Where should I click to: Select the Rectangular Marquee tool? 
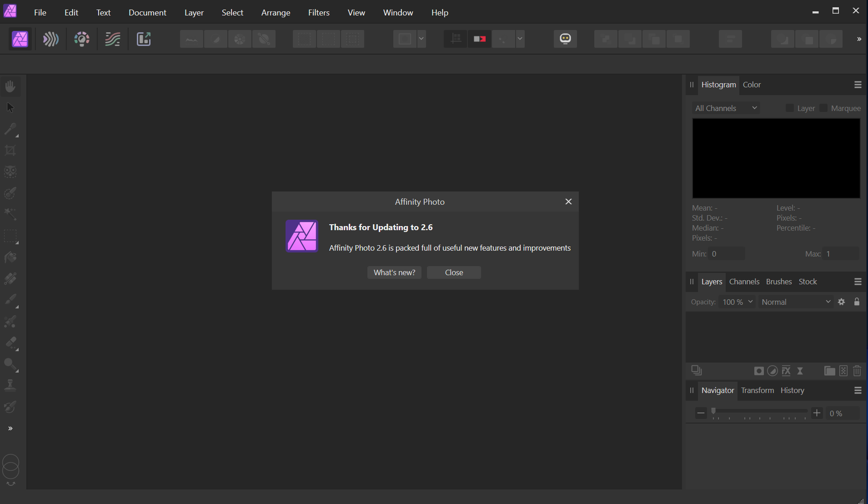click(x=10, y=236)
